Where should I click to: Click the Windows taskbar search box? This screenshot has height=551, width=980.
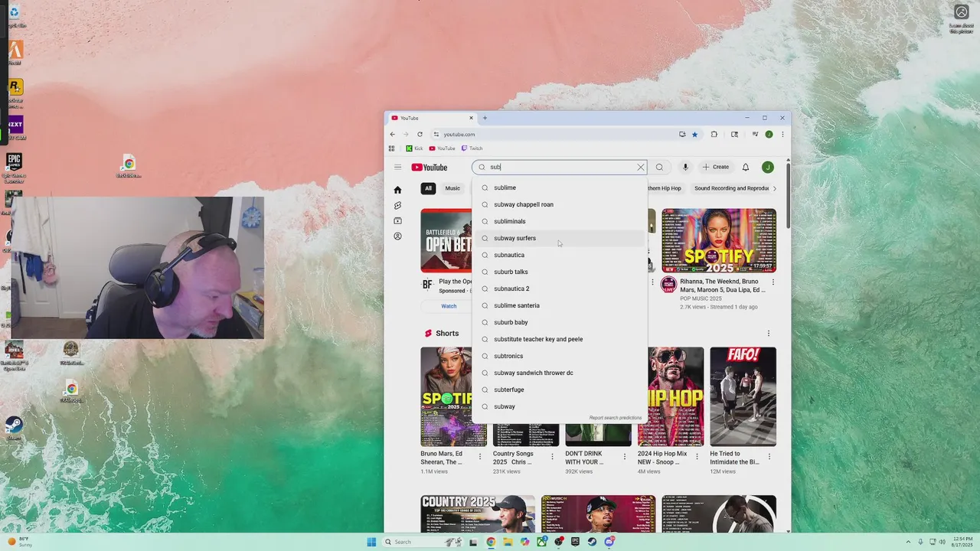click(x=422, y=542)
